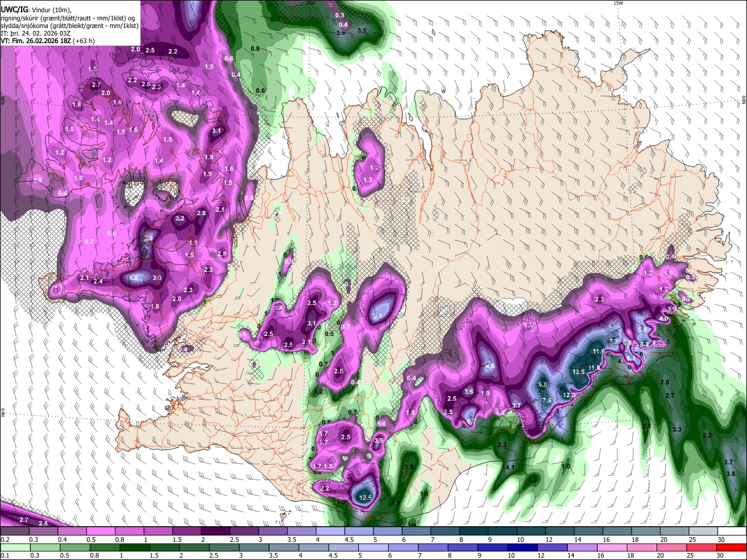
Task: Click the bottom-row swatch between 1 and 1.5
Action: coord(135,547)
